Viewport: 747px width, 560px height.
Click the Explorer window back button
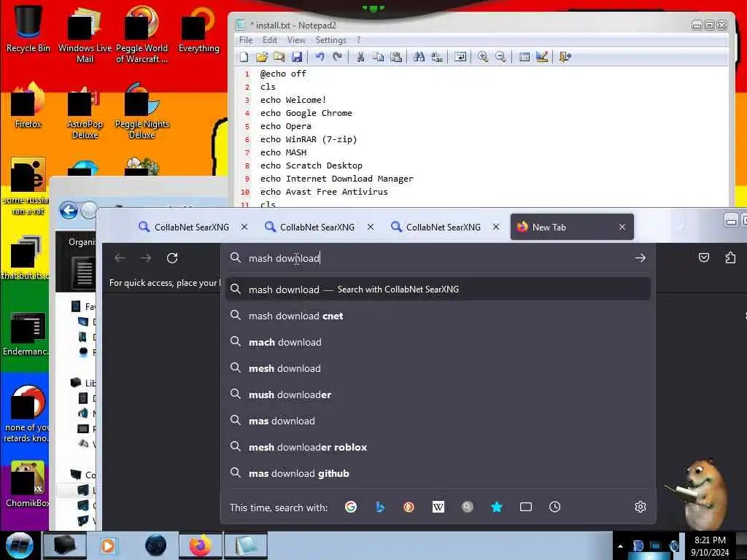pos(69,210)
